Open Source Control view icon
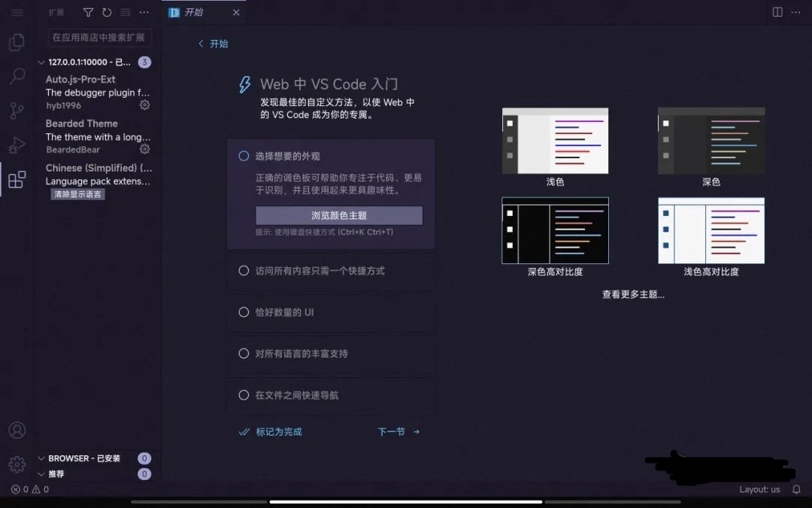 point(17,111)
